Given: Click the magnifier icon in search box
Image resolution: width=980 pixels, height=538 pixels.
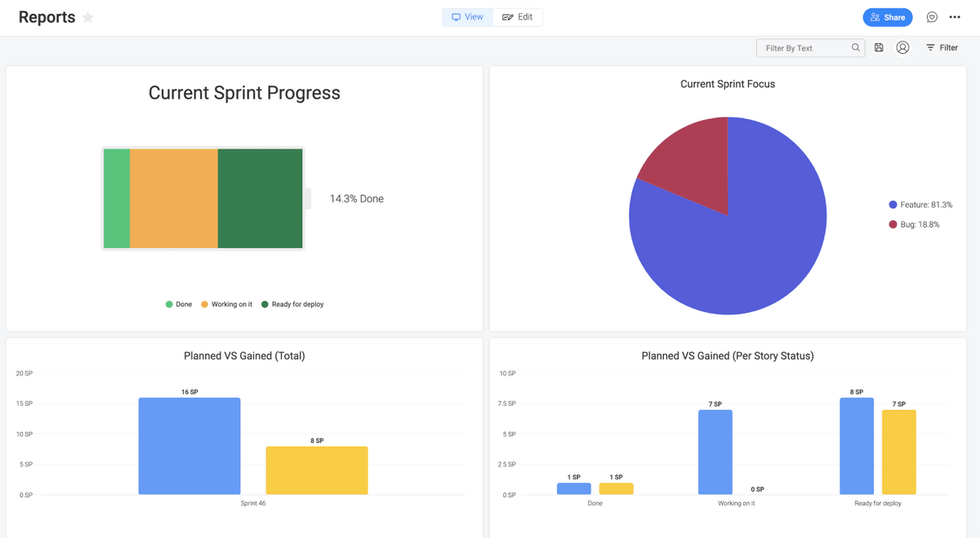Looking at the screenshot, I should pos(855,48).
